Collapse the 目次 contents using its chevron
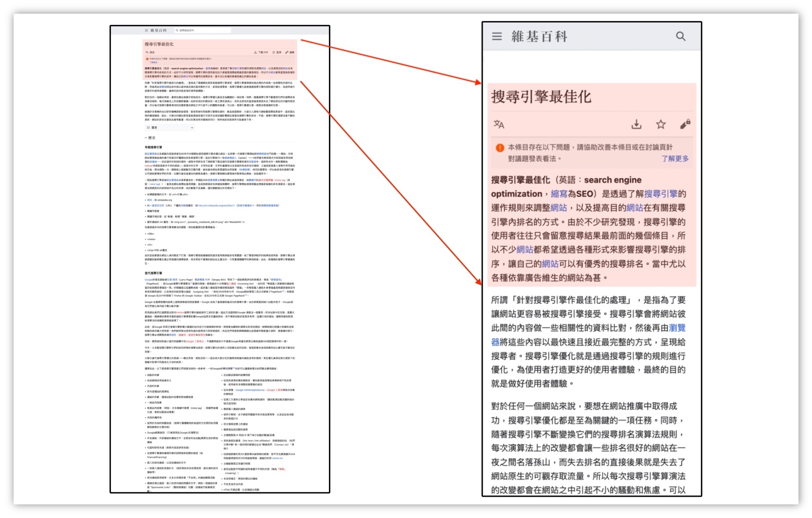 [x=192, y=128]
